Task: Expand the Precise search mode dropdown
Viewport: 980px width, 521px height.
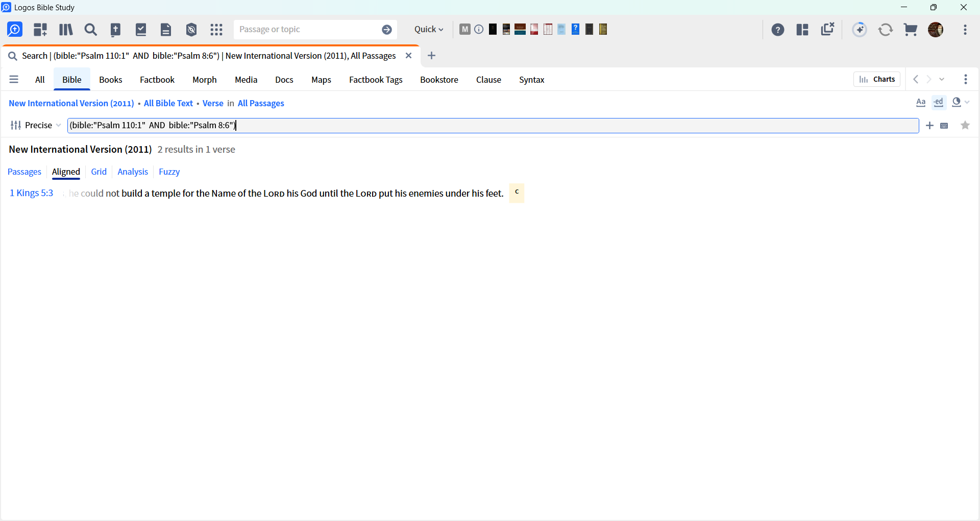Action: 36,125
